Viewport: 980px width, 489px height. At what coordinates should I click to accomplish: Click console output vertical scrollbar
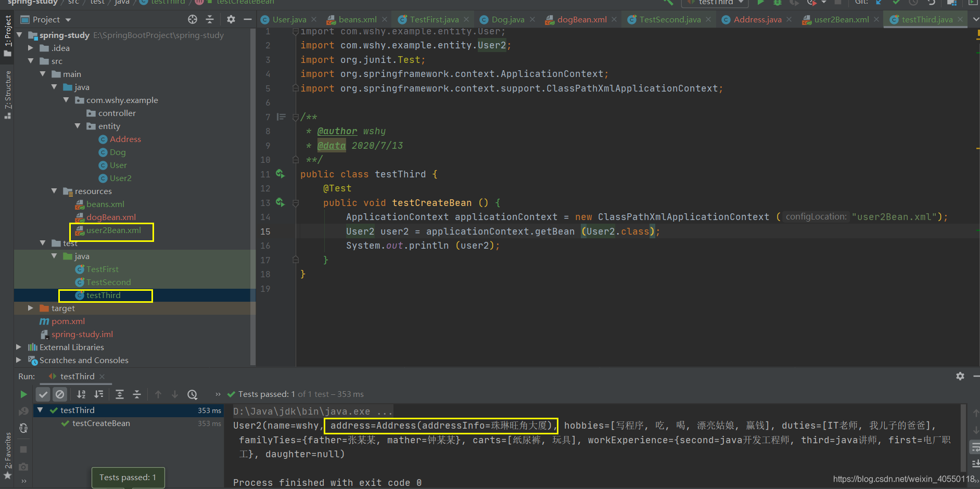click(x=963, y=437)
